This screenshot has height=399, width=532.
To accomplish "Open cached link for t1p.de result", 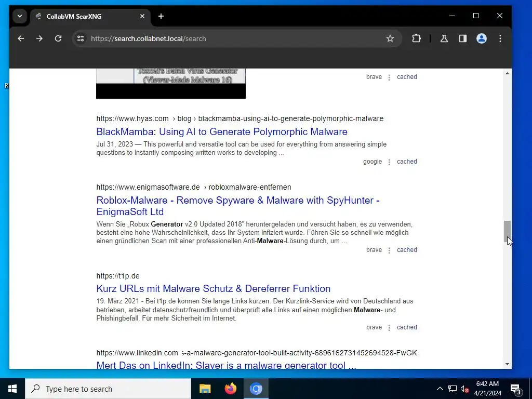I will tap(407, 327).
